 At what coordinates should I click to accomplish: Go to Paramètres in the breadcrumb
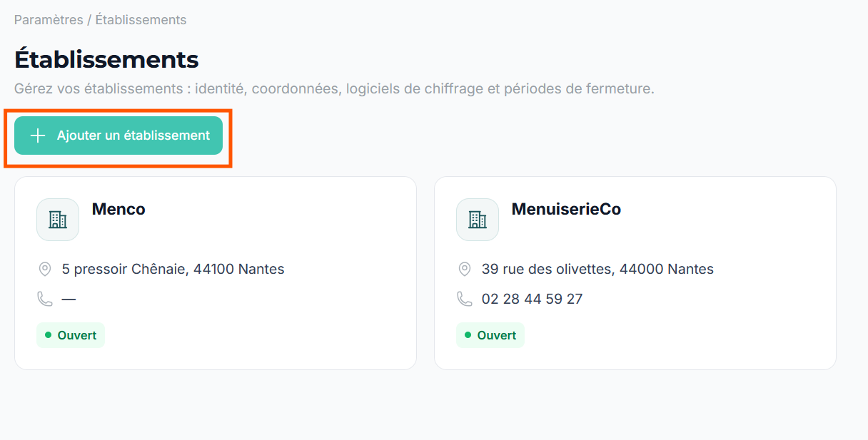click(49, 20)
